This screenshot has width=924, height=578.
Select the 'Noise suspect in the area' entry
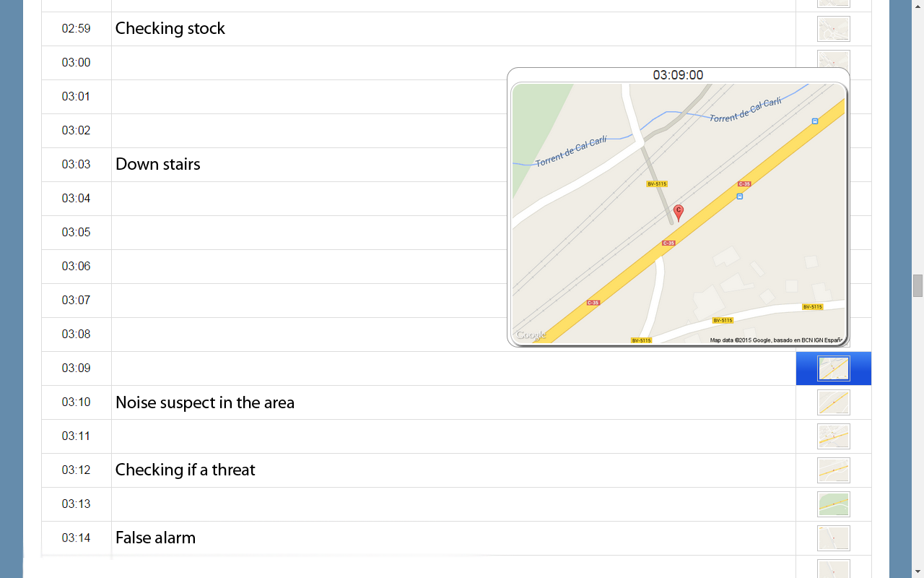click(x=205, y=402)
